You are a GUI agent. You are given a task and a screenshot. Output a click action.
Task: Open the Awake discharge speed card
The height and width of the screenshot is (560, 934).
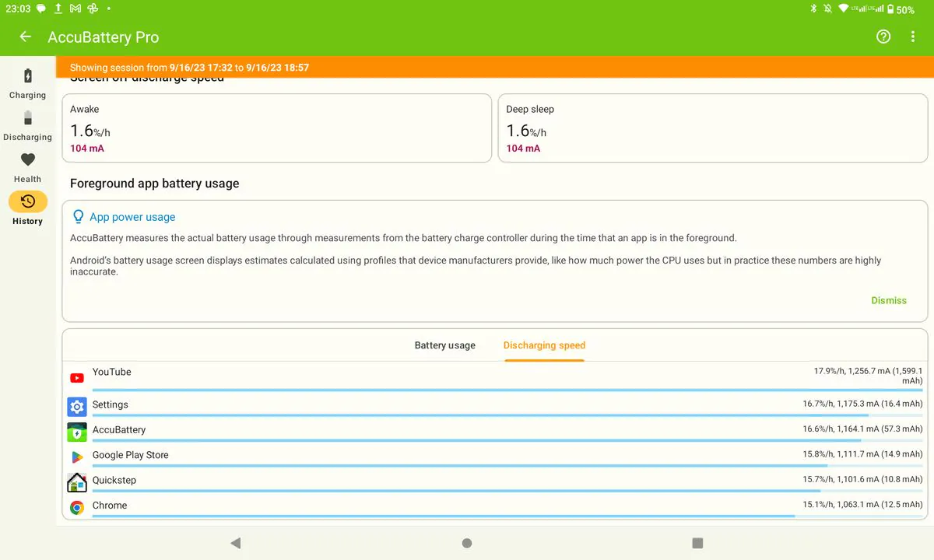tap(277, 128)
